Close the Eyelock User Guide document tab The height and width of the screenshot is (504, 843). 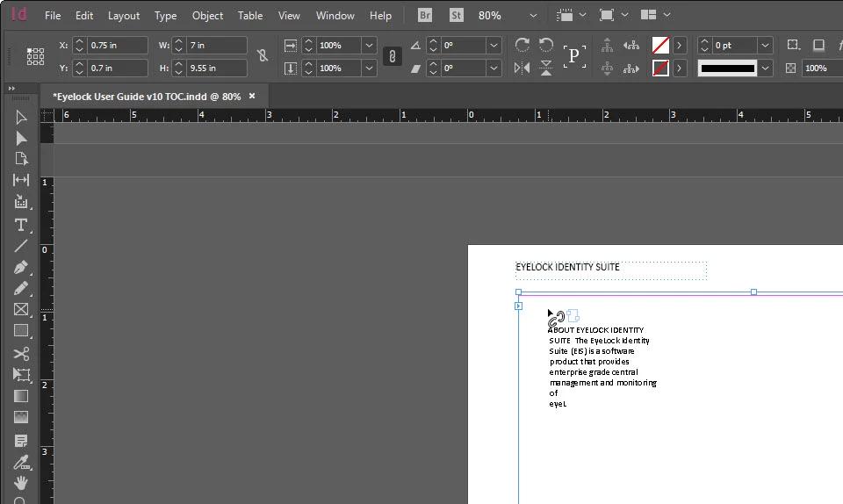(x=252, y=97)
